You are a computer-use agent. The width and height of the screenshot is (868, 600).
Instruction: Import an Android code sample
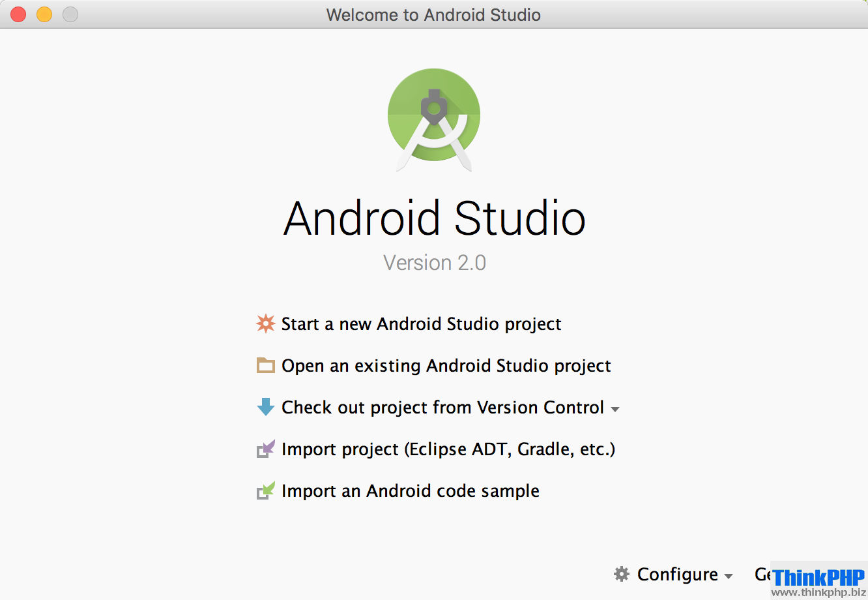tap(411, 491)
